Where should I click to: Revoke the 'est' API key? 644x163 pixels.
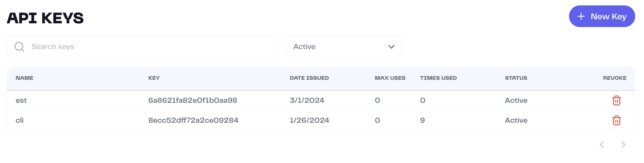(x=616, y=100)
